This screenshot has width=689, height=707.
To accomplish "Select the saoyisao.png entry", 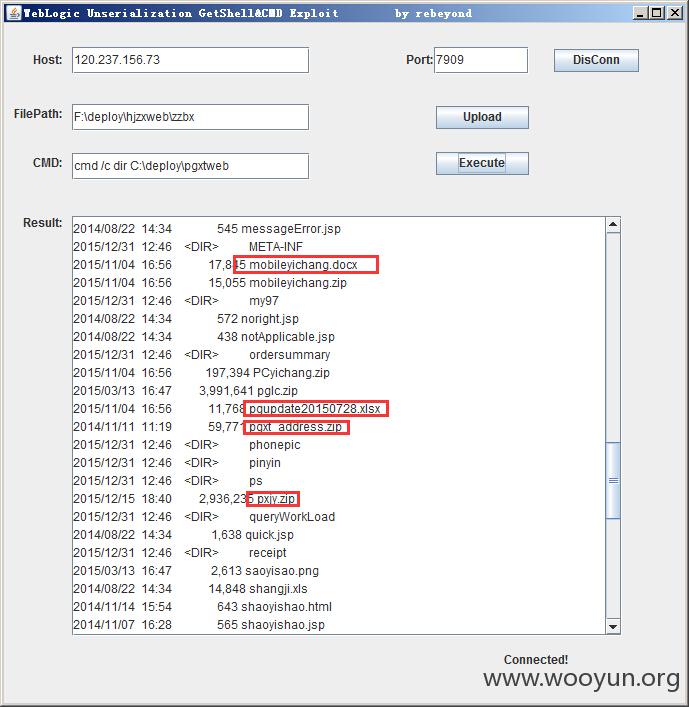I will (196, 571).
